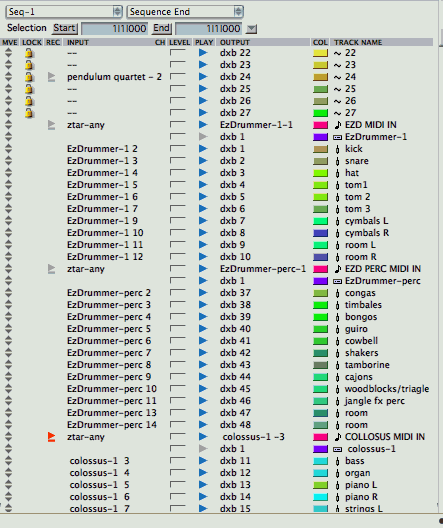Click the aux icon next to snare

click(338, 161)
